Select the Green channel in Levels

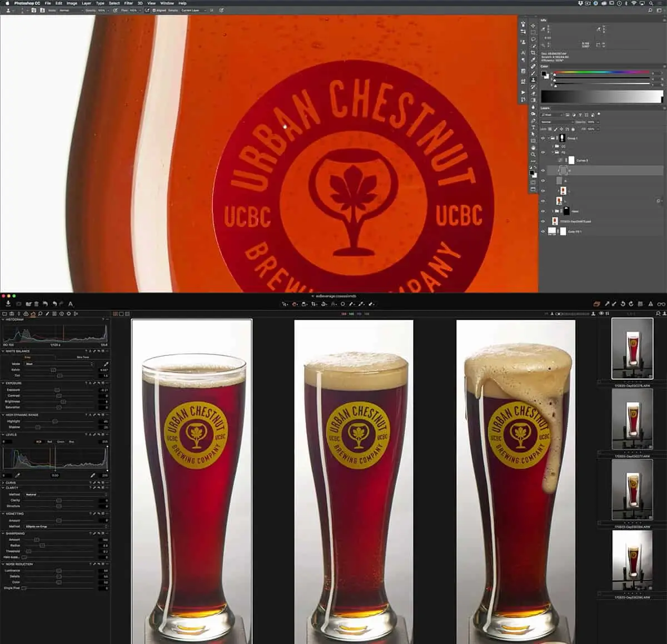click(61, 442)
